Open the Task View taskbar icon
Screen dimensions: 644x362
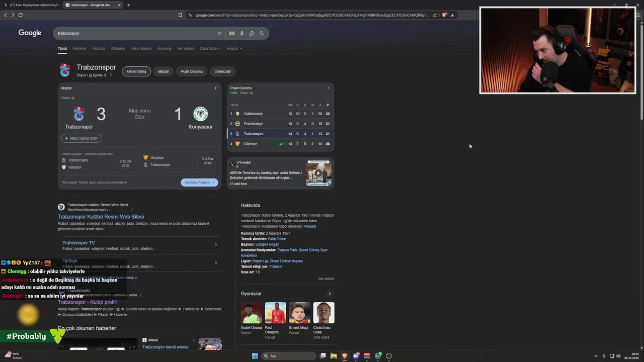click(323, 356)
